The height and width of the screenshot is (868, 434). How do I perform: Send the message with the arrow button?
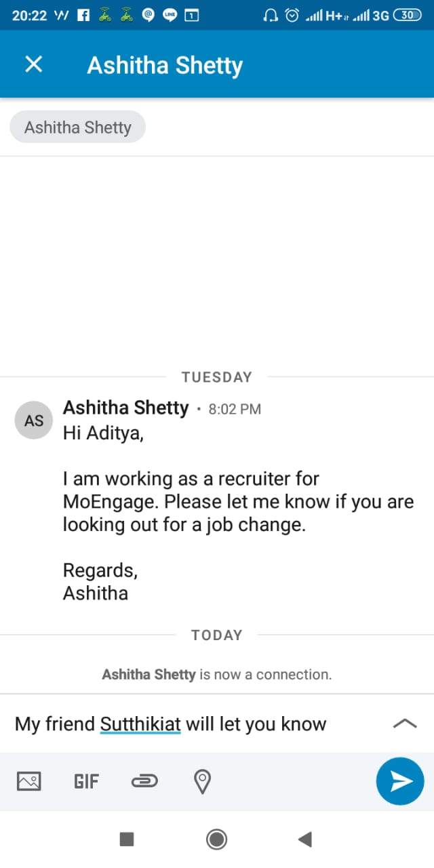click(400, 781)
